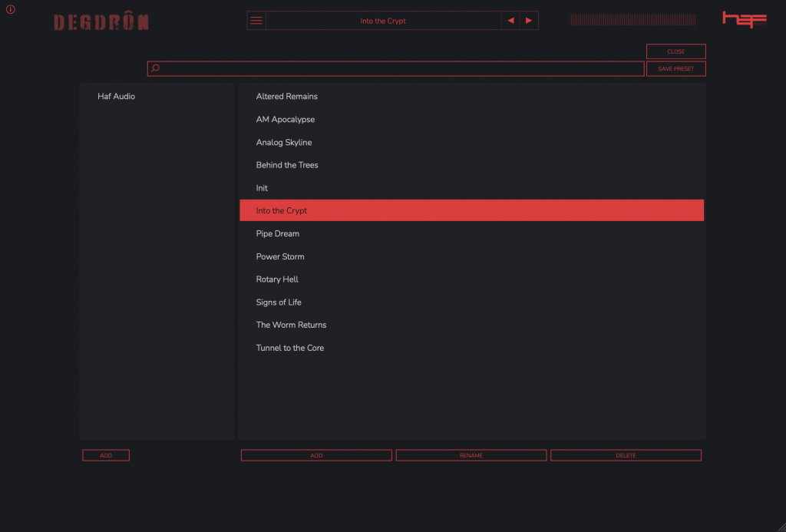Click inside the preset search field

[399, 68]
